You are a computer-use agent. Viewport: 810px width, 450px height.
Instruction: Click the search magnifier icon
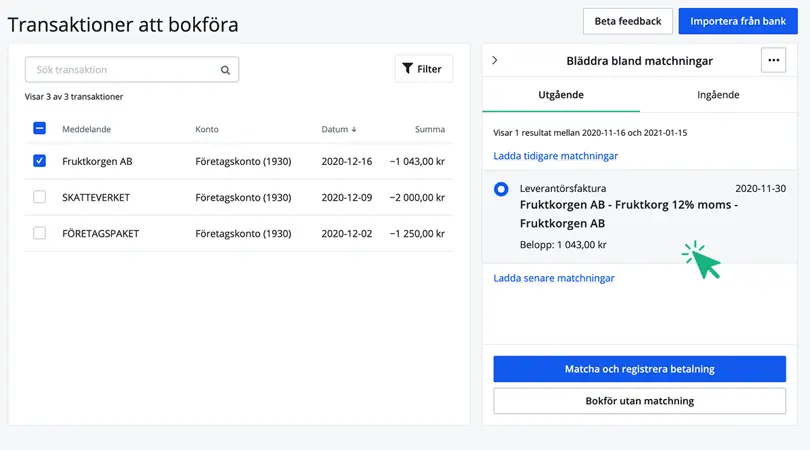(x=225, y=70)
